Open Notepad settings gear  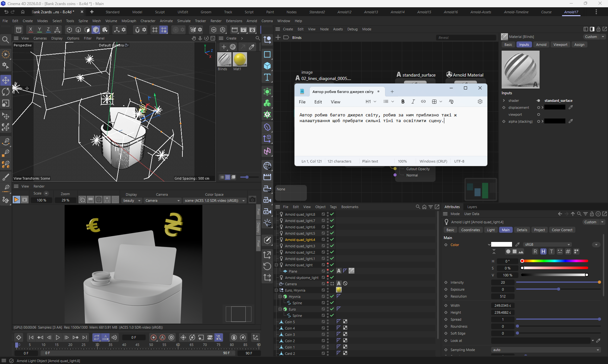480,102
